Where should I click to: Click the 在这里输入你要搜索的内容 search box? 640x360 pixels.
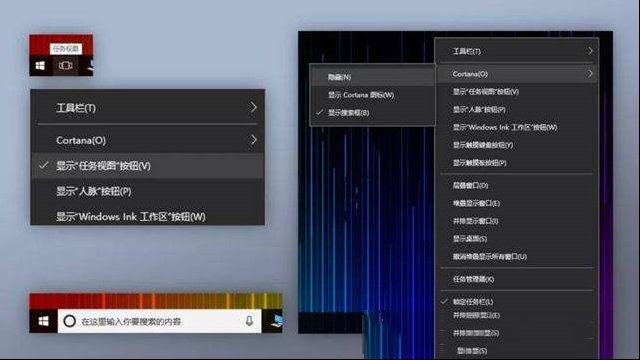(x=159, y=321)
